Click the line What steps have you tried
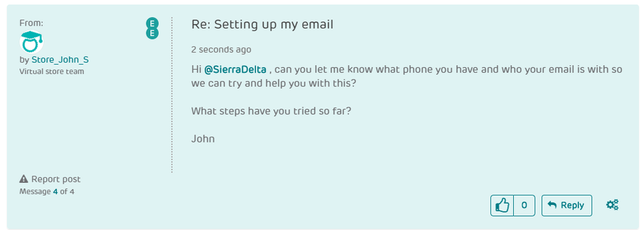The height and width of the screenshot is (236, 644). tap(271, 111)
